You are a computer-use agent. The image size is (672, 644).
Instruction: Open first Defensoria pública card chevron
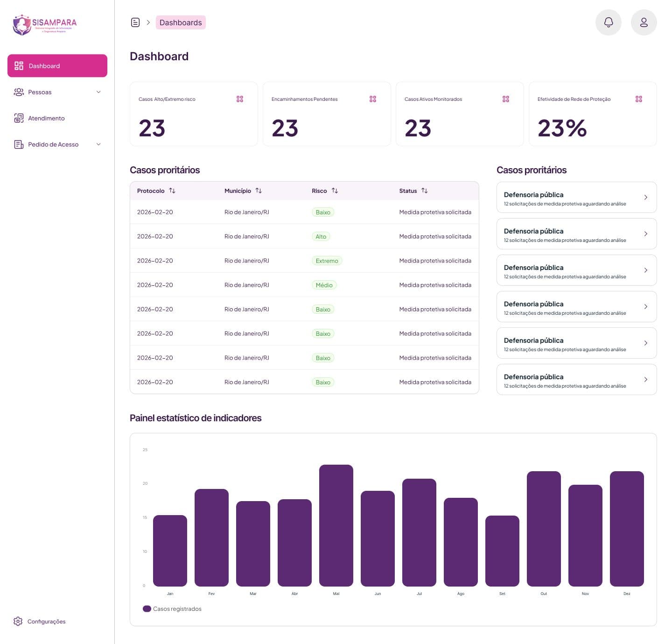[x=645, y=197]
